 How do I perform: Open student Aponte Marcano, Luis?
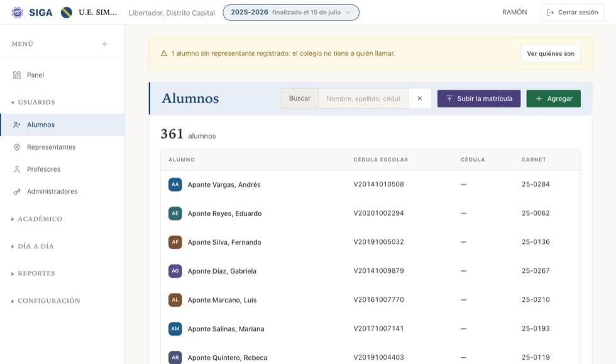pos(222,300)
